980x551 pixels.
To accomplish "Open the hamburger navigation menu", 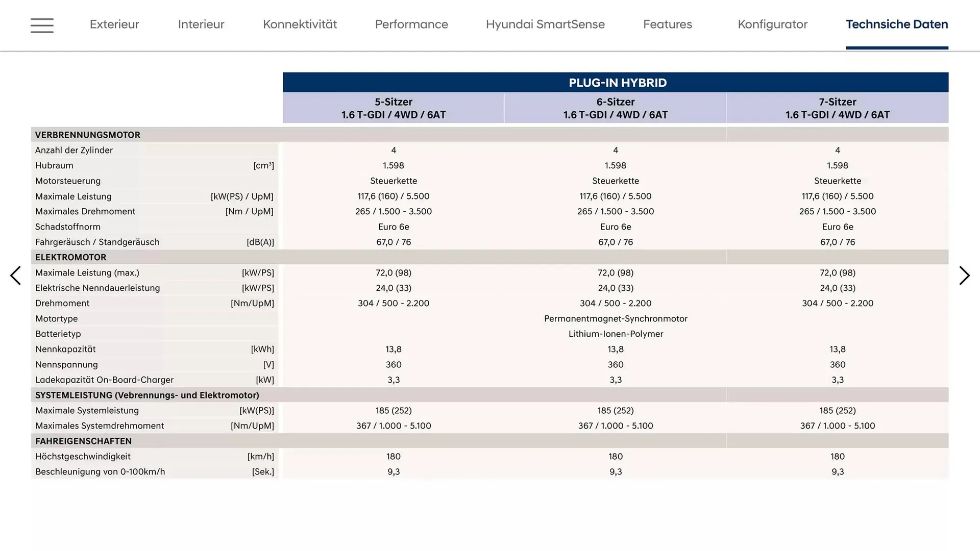I will click(x=42, y=25).
